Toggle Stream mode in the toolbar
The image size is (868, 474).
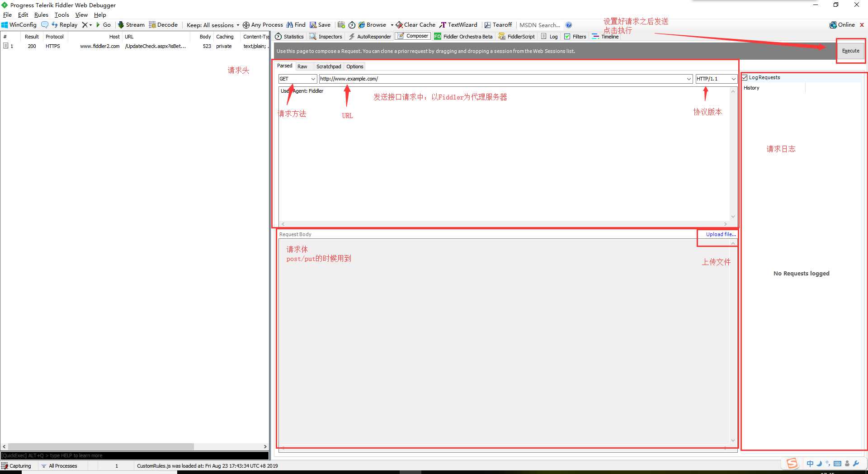(131, 25)
